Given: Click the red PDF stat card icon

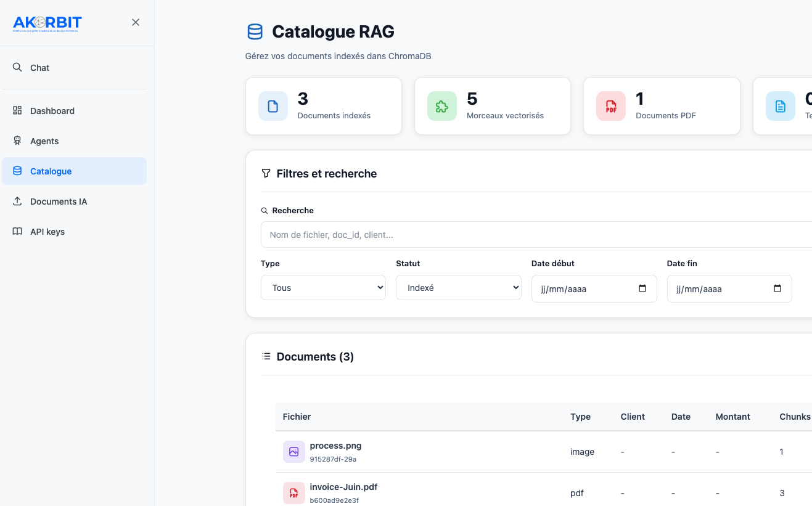Looking at the screenshot, I should (610, 106).
